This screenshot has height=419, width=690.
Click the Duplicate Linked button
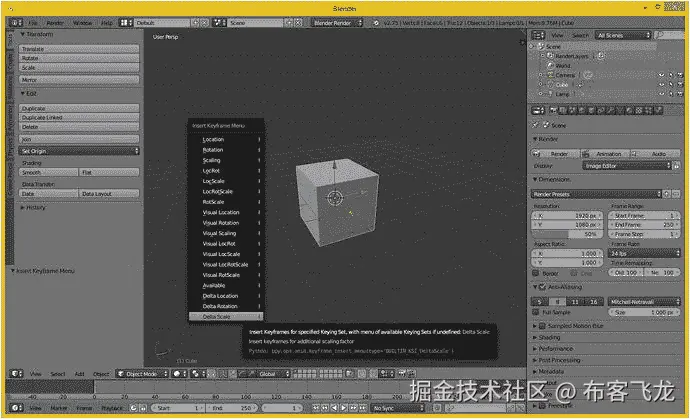pos(79,118)
